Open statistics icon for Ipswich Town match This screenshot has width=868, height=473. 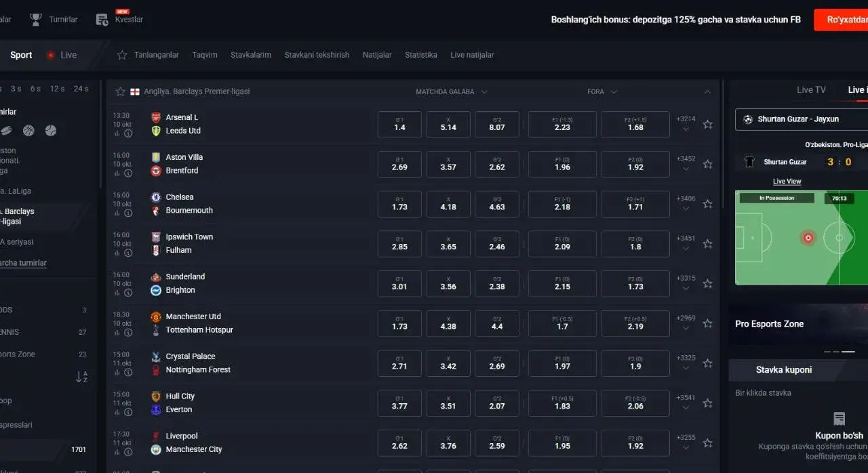[x=117, y=253]
